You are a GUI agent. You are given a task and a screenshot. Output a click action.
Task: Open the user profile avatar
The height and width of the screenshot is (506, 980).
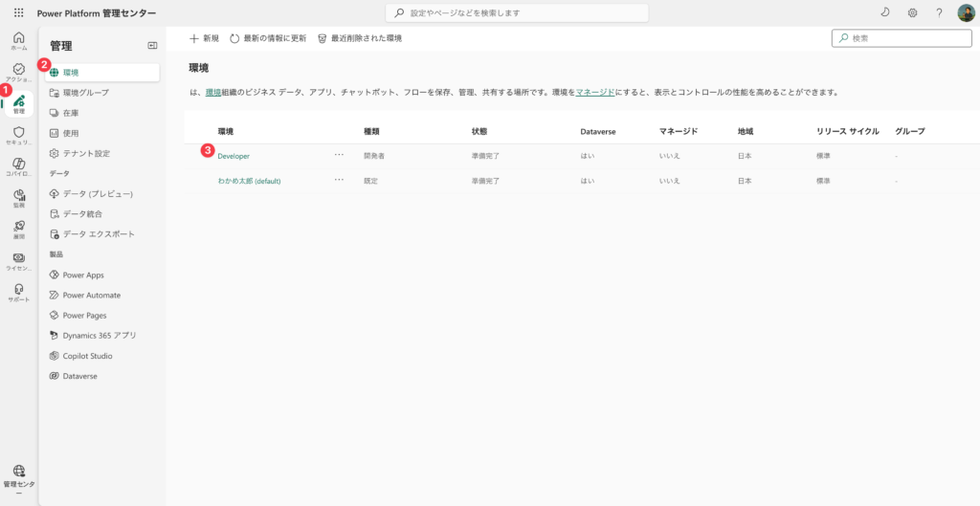coord(966,12)
